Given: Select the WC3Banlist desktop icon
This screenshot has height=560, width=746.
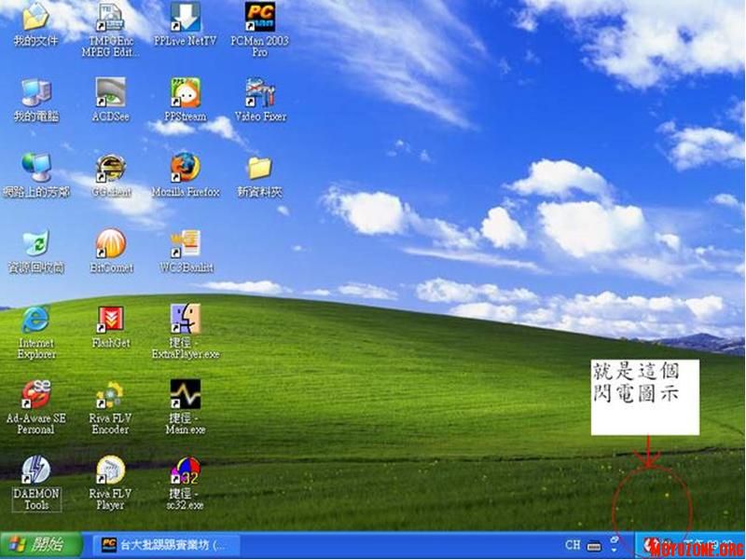Looking at the screenshot, I should tap(185, 244).
